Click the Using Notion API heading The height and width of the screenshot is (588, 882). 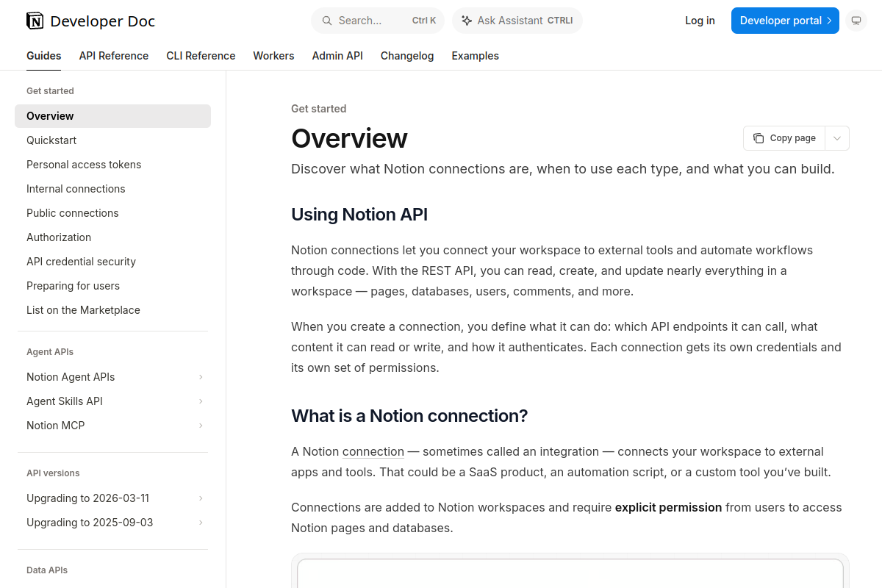pos(359,215)
